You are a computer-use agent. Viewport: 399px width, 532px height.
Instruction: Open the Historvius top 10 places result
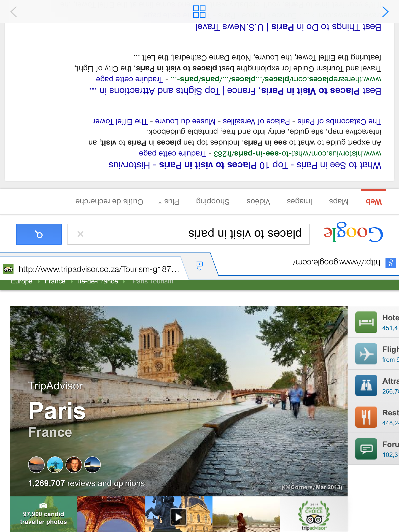click(x=245, y=165)
